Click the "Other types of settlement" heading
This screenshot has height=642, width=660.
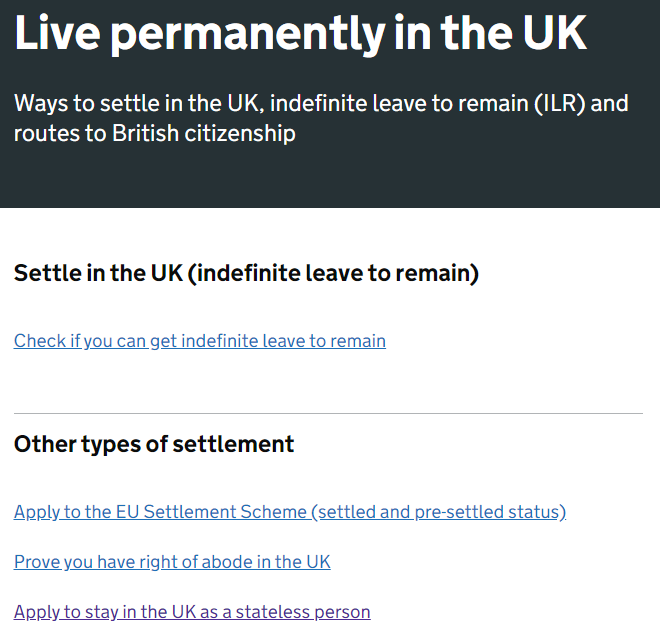tap(154, 444)
